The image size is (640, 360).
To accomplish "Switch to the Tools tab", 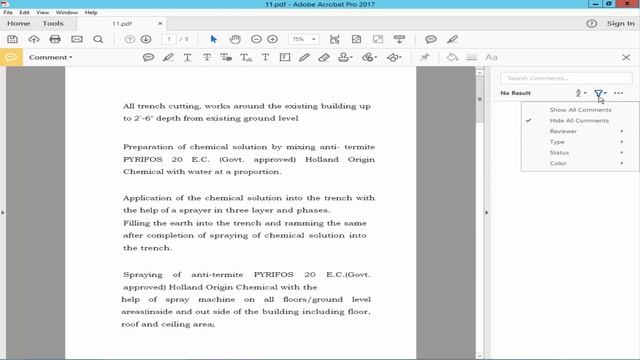I will pos(53,24).
